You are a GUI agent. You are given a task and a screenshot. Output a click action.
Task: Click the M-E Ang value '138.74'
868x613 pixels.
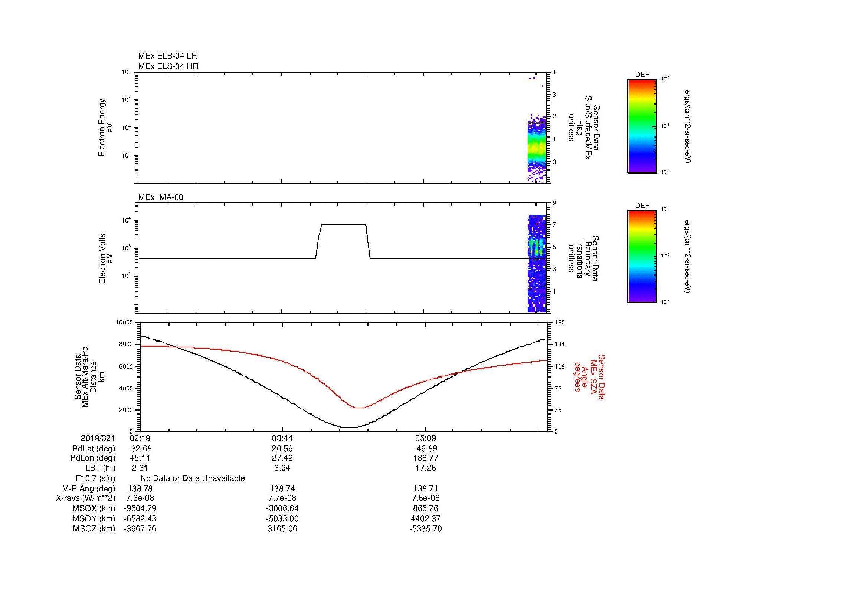[282, 488]
